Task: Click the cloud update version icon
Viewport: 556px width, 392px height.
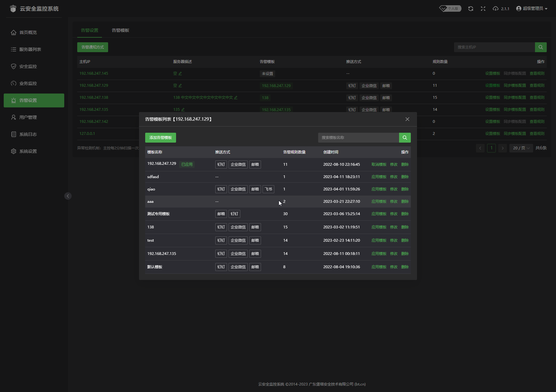Action: tap(496, 9)
